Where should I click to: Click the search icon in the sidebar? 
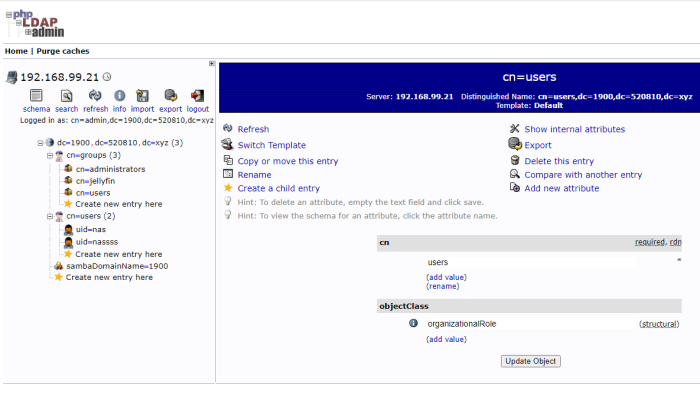click(x=66, y=96)
